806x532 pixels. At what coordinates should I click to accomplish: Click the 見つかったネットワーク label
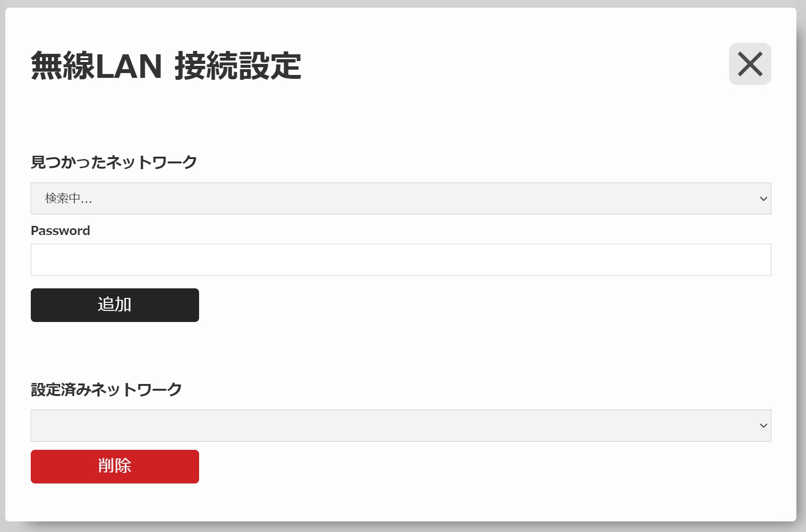tap(114, 162)
